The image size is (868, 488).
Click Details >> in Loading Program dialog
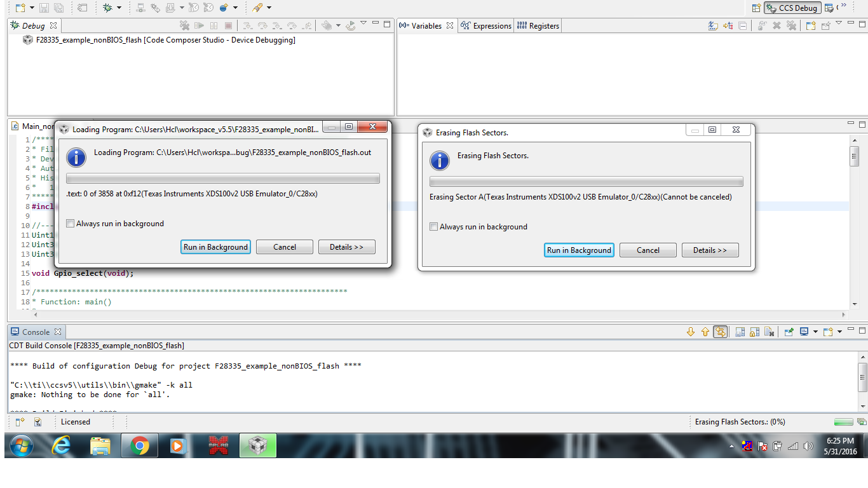346,247
